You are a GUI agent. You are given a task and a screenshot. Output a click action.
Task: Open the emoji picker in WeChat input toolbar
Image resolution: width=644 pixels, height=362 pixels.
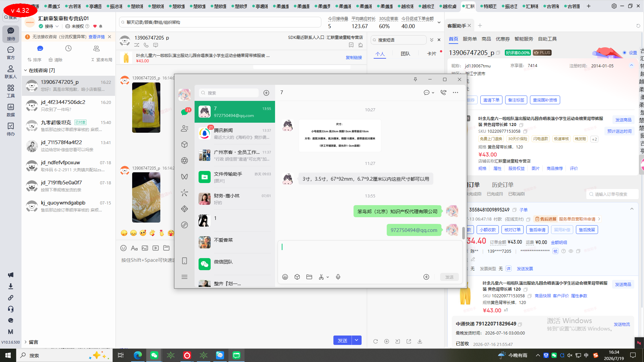(285, 277)
